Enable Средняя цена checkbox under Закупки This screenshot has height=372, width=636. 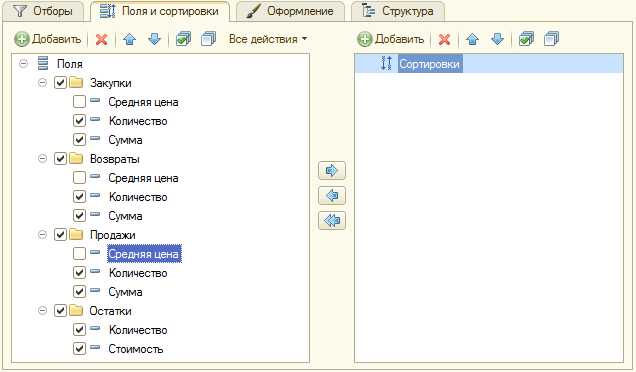coord(80,101)
